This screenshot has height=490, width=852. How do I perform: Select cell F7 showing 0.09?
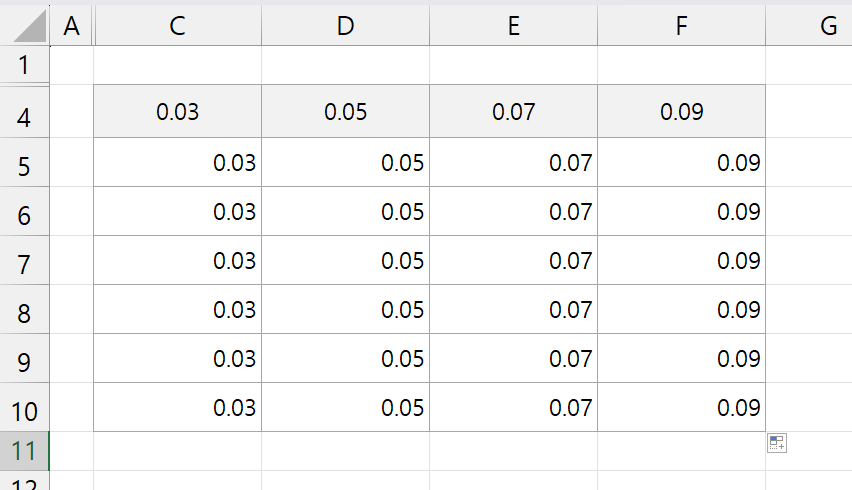(x=681, y=260)
